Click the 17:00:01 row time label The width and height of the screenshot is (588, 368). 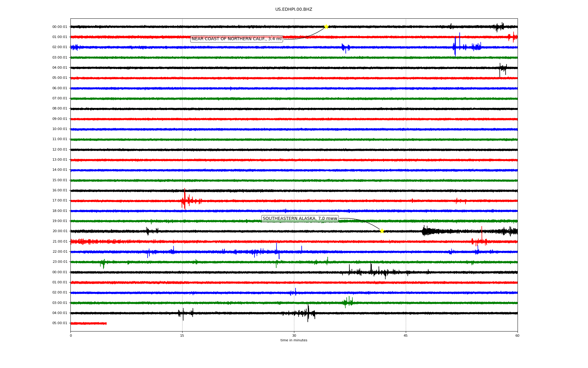click(60, 201)
